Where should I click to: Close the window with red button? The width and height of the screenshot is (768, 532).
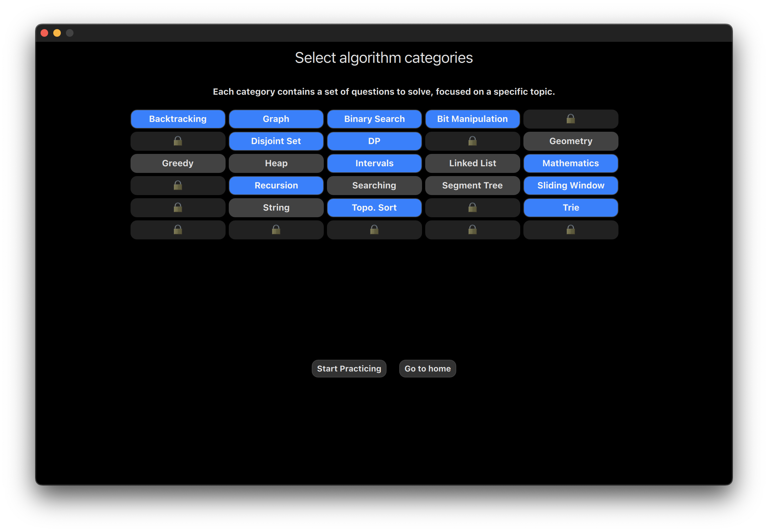44,33
